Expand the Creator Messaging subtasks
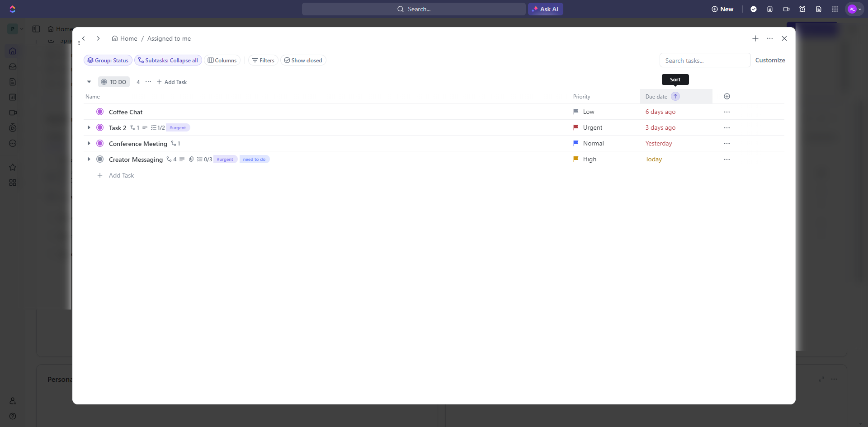Viewport: 868px width, 427px height. pos(89,159)
